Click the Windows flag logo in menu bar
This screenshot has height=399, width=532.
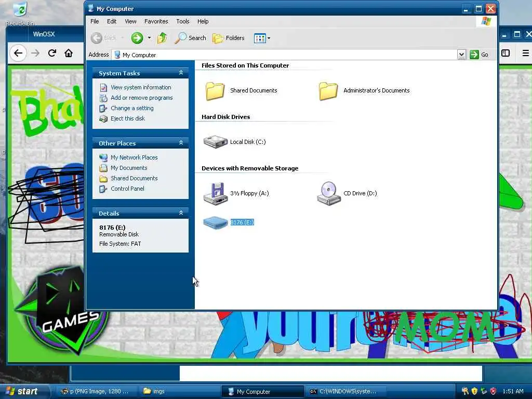pyautogui.click(x=486, y=21)
